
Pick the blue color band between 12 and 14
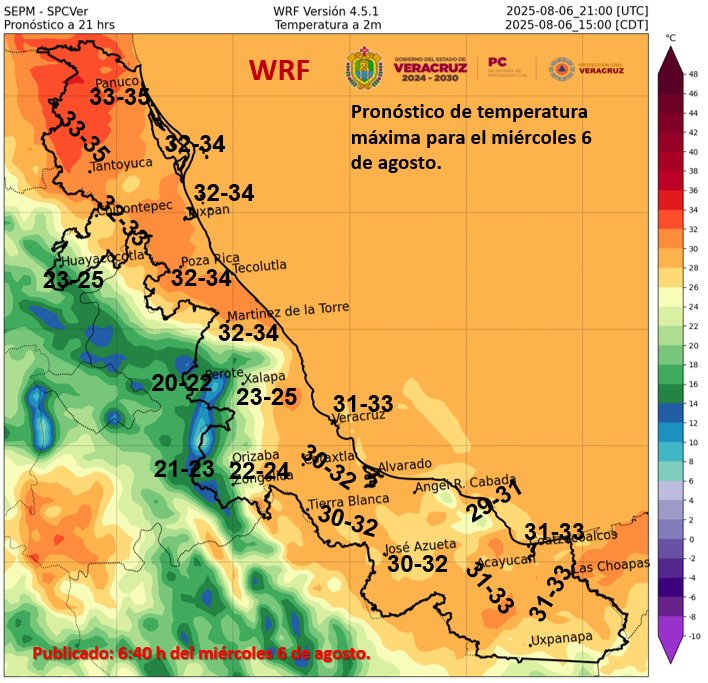(x=668, y=413)
